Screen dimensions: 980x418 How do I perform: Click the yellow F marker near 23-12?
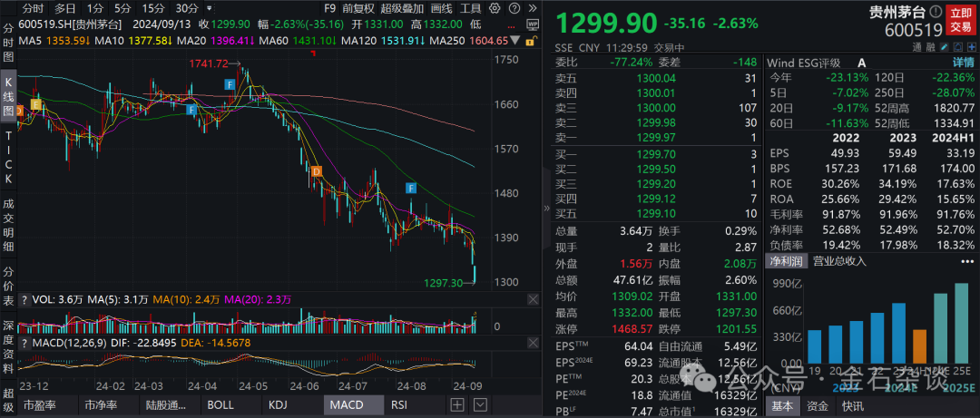pyautogui.click(x=35, y=104)
